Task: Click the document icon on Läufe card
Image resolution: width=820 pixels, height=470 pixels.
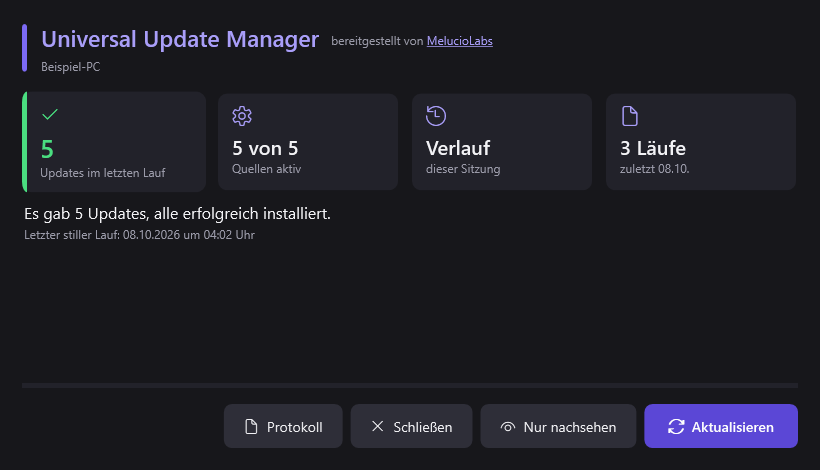Action: tap(630, 116)
